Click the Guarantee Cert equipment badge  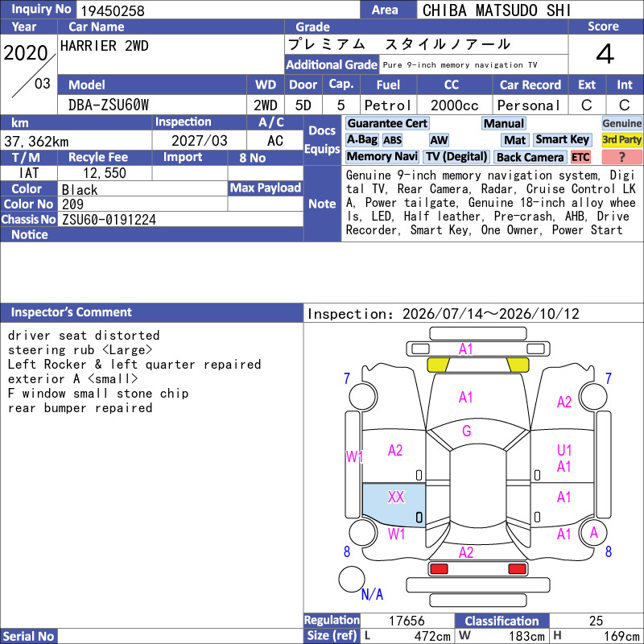coord(387,123)
